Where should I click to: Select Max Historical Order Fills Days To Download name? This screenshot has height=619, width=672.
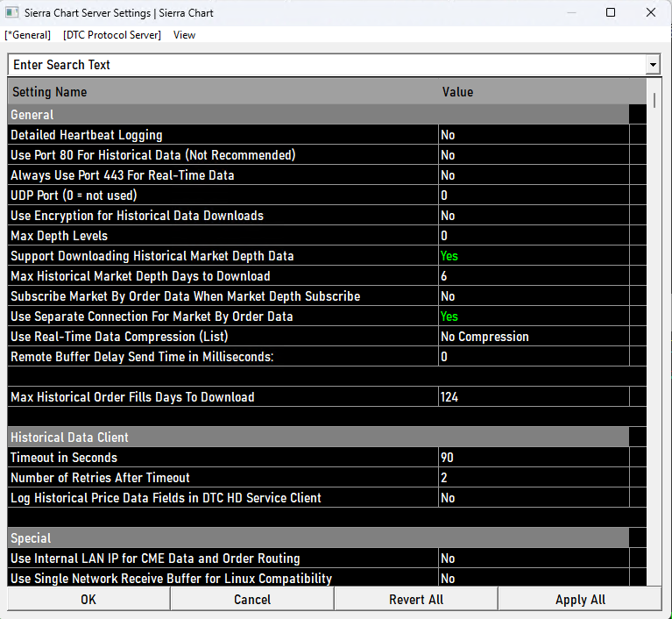tap(223, 397)
